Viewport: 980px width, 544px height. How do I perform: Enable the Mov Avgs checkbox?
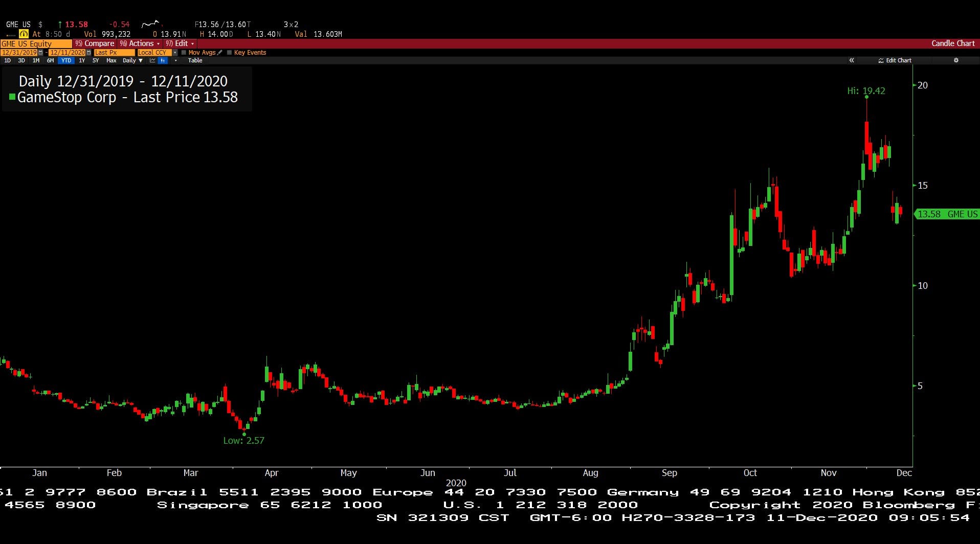click(x=184, y=53)
